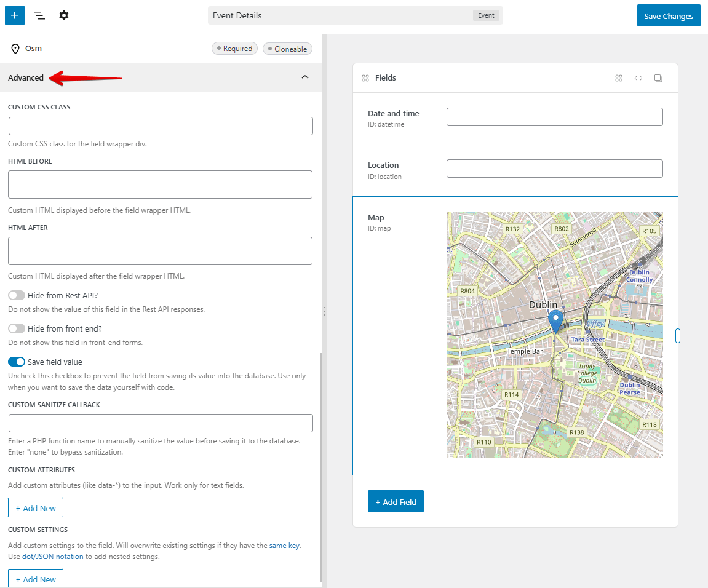Show code view with brackets icon
The image size is (708, 588).
pos(638,78)
